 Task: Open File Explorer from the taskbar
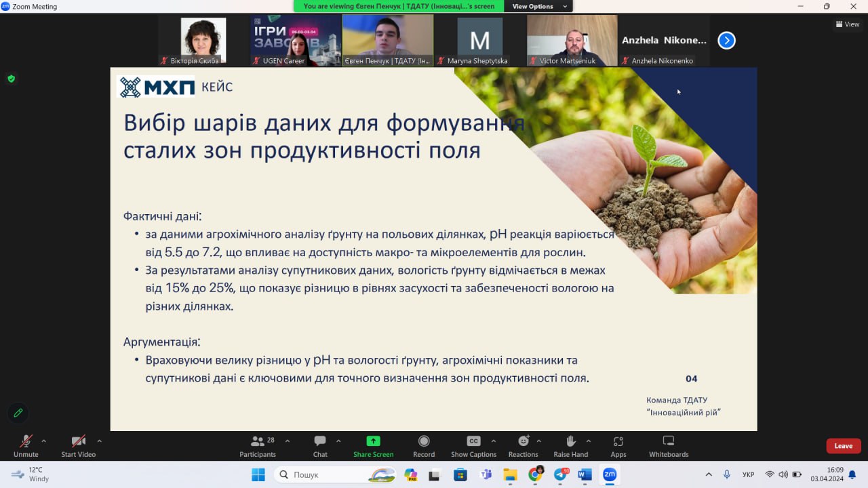(x=510, y=474)
